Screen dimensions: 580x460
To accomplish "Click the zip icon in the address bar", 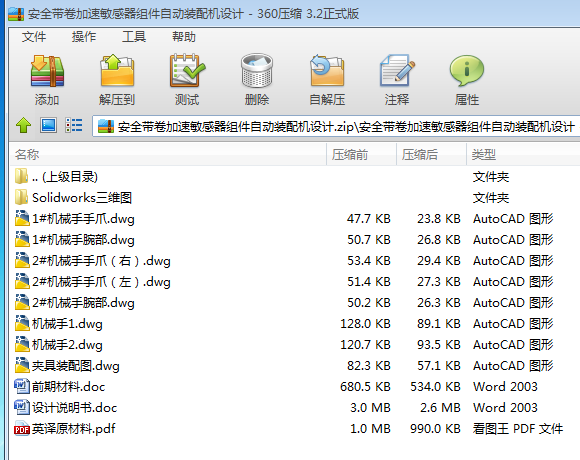I will click(106, 126).
